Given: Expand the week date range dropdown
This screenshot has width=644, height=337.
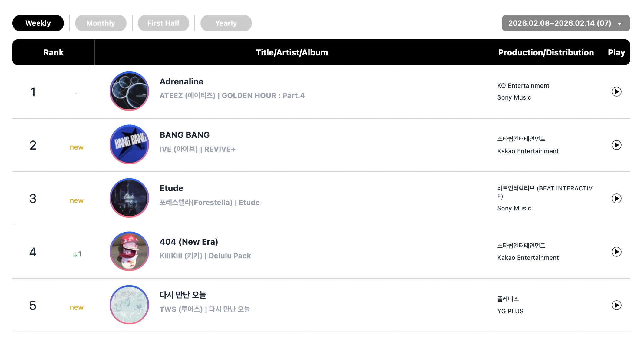Looking at the screenshot, I should pos(566,23).
